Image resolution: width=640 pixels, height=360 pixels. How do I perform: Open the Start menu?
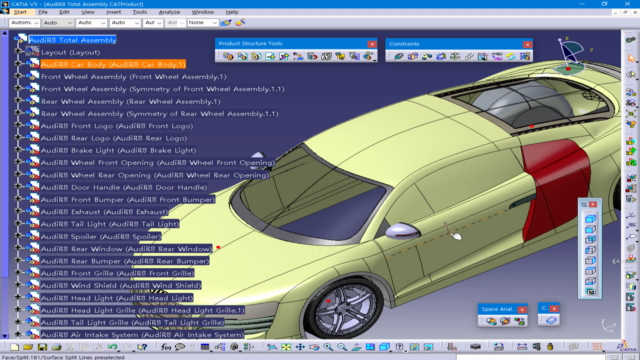pos(20,12)
